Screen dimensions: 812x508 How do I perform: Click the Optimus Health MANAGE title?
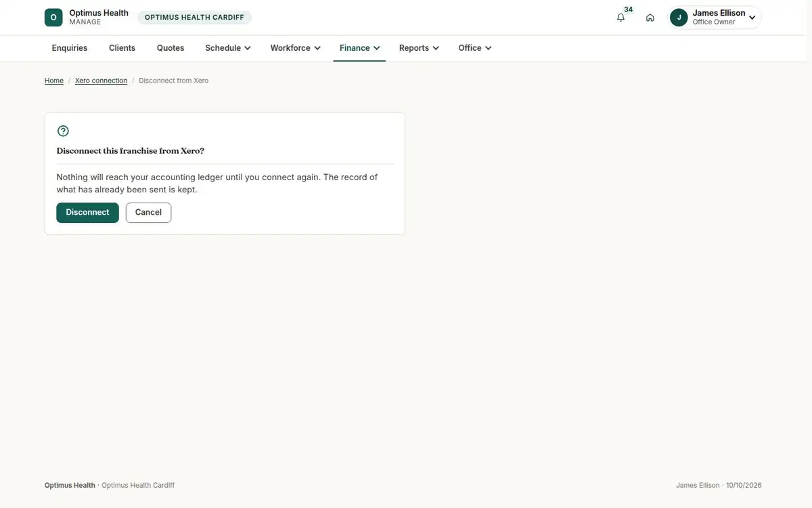click(x=99, y=18)
